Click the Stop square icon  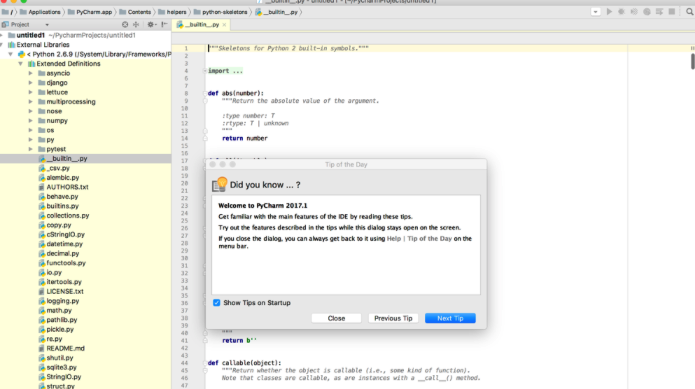672,12
